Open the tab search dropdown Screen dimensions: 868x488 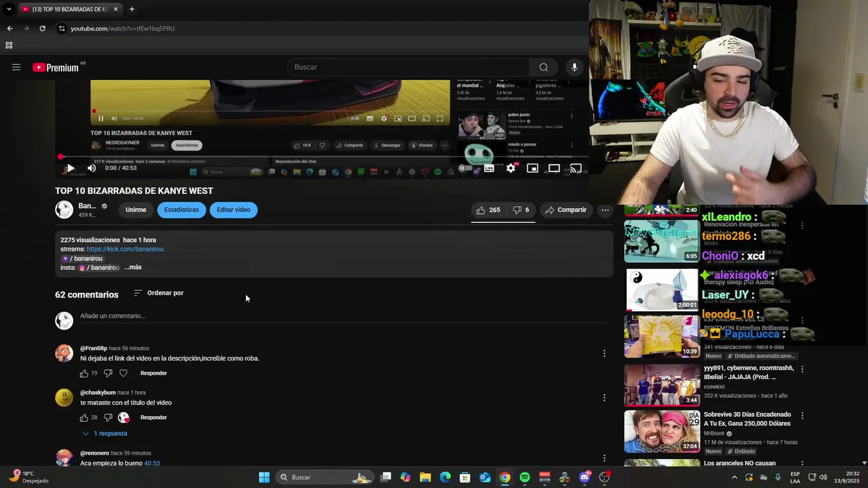coord(9,9)
